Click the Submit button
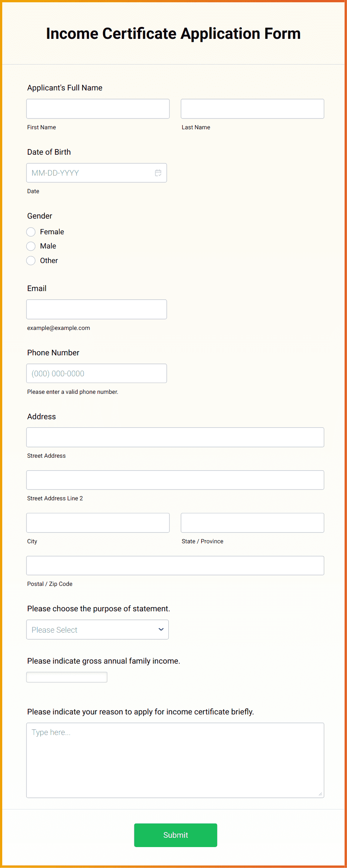Screen dimensions: 347x868 tap(175, 835)
